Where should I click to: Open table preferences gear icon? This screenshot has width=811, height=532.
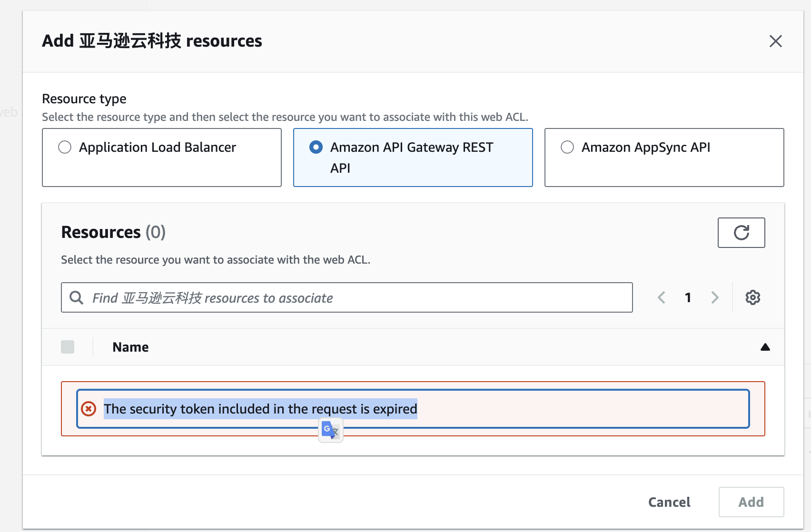pos(752,298)
